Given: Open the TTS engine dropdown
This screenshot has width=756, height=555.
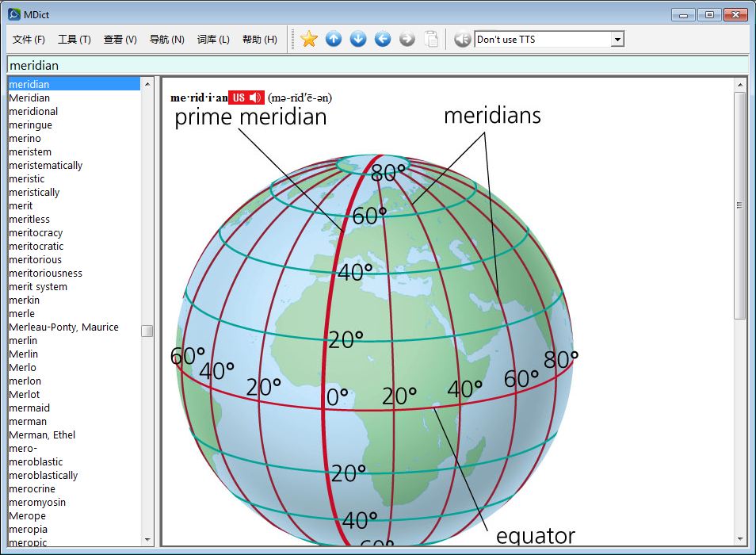Looking at the screenshot, I should coord(617,40).
